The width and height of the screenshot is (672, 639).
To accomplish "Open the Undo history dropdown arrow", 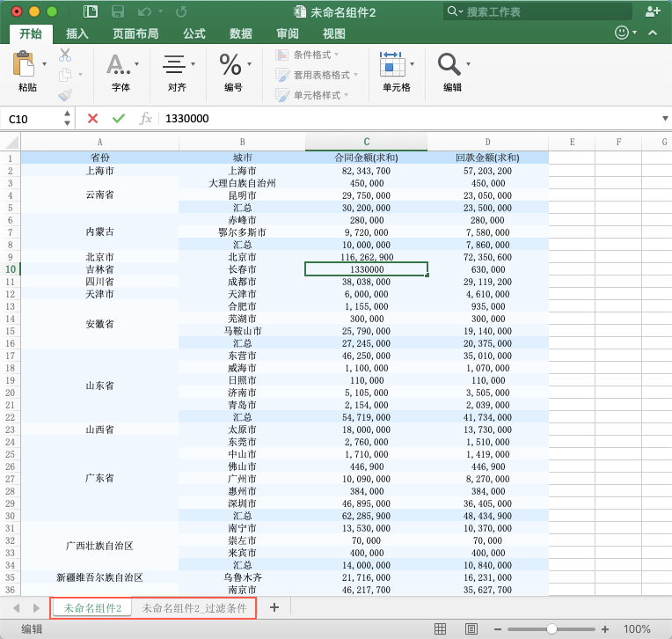I will click(x=160, y=11).
